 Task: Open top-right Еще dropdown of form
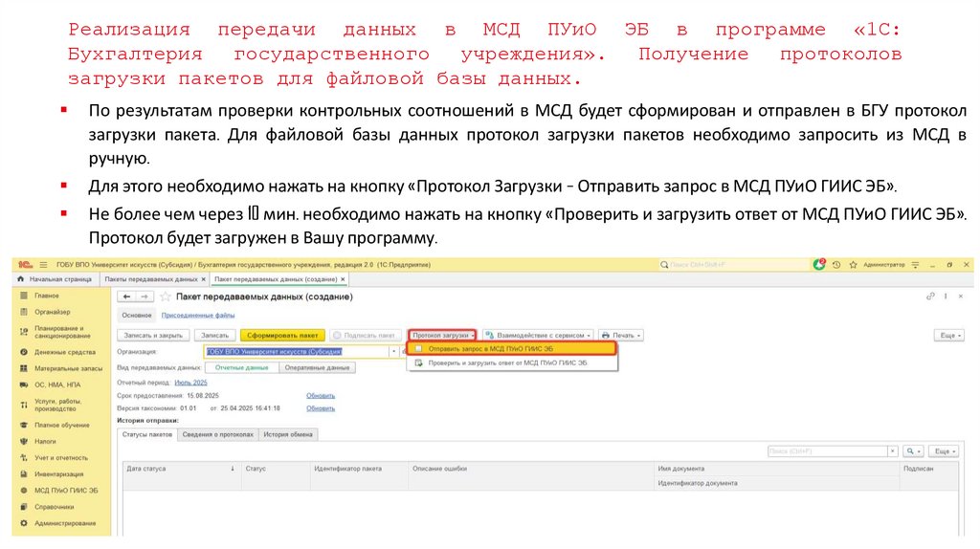coord(950,336)
